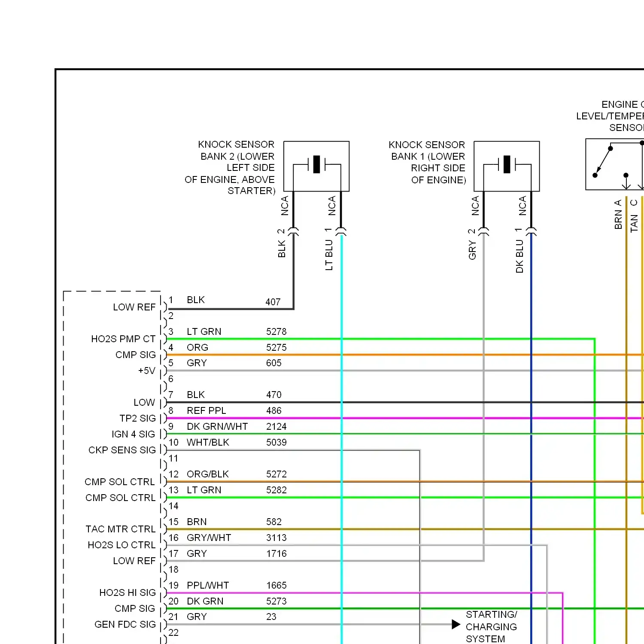The width and height of the screenshot is (644, 644).
Task: Click empty pin number 22 on connector
Action: [173, 633]
